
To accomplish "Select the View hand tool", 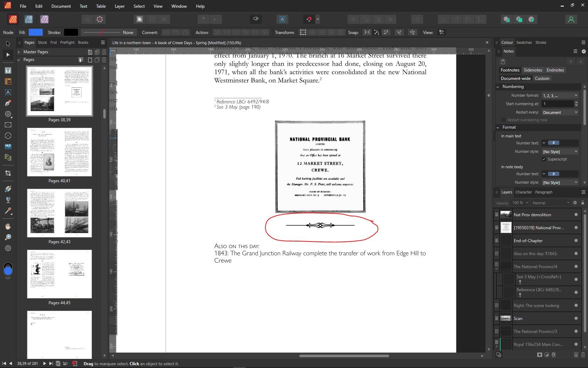I will pos(8,226).
